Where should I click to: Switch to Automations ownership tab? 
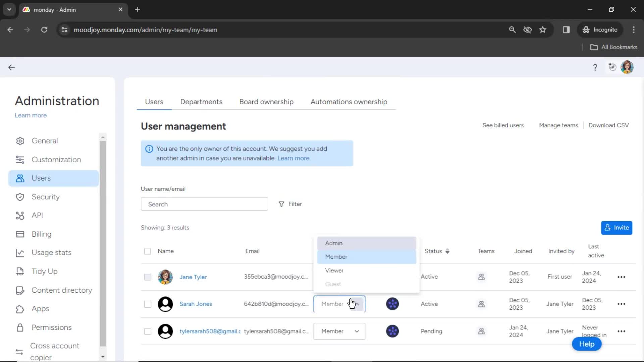pyautogui.click(x=349, y=102)
